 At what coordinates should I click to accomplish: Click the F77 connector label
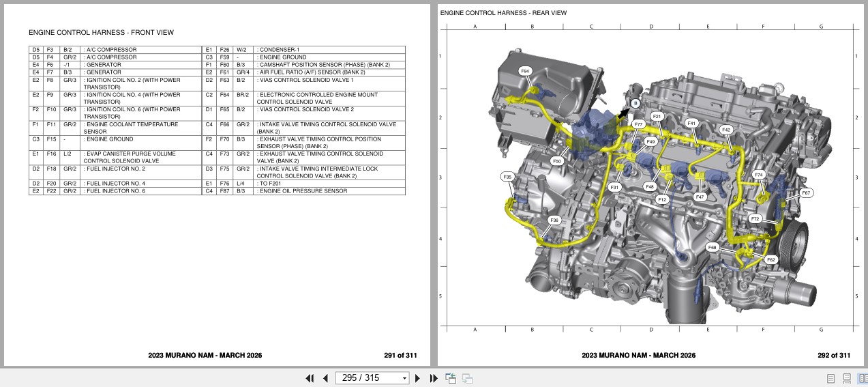click(638, 124)
